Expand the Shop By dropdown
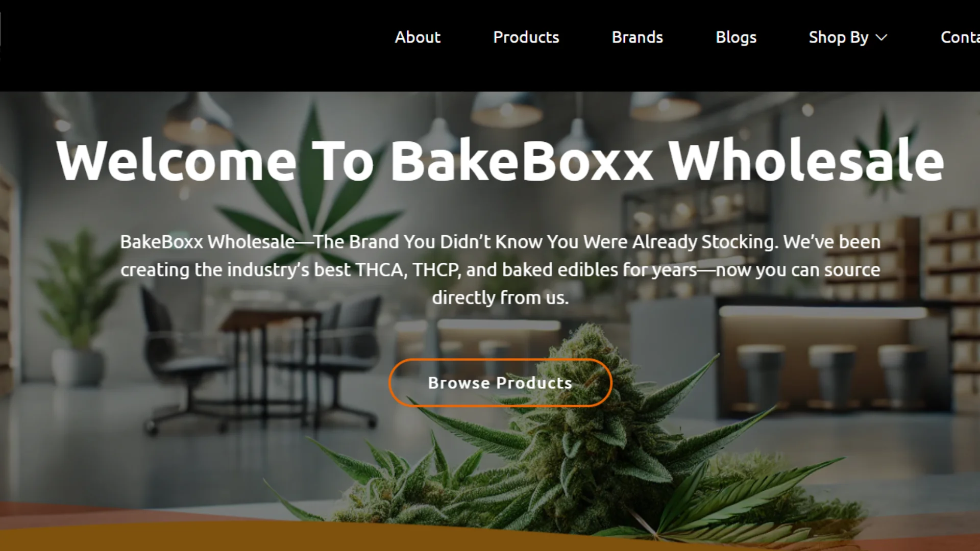 coord(848,37)
